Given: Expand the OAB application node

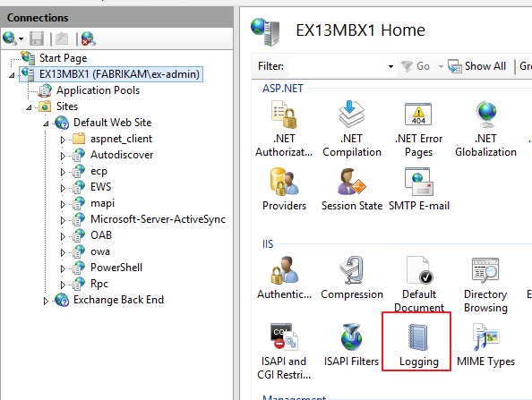Looking at the screenshot, I should tap(63, 236).
